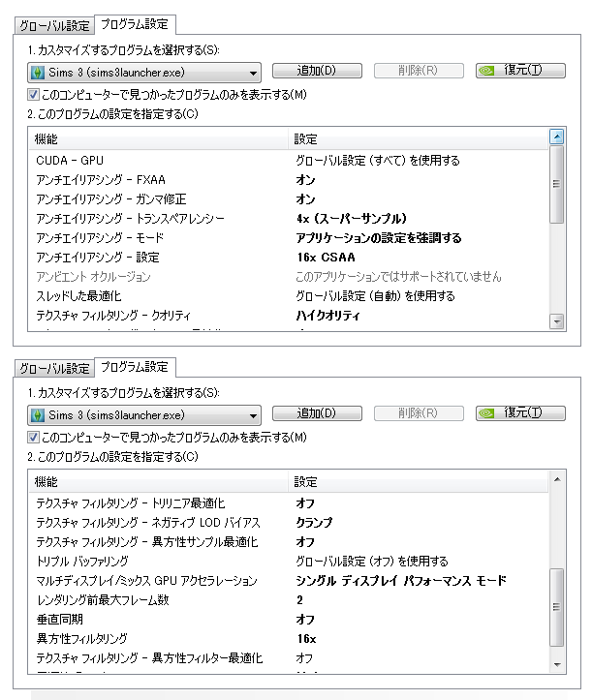The width and height of the screenshot is (592, 700).
Task: Click 機能 column header in lower list
Action: [159, 482]
